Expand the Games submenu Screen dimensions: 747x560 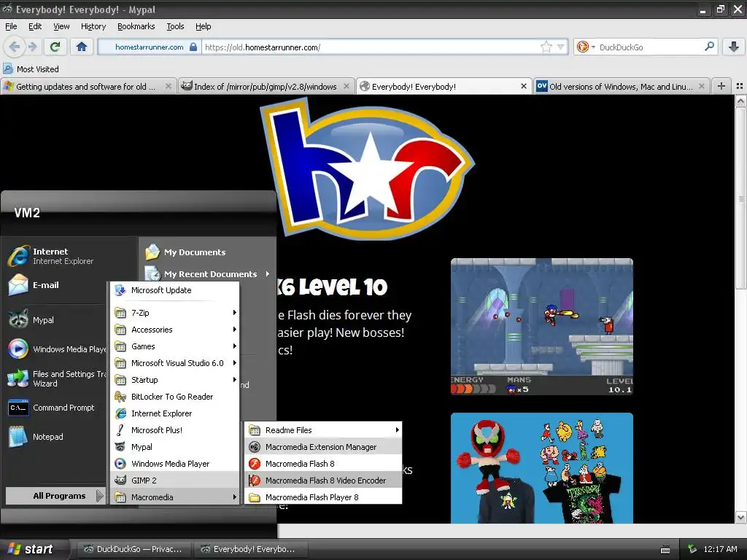point(175,346)
